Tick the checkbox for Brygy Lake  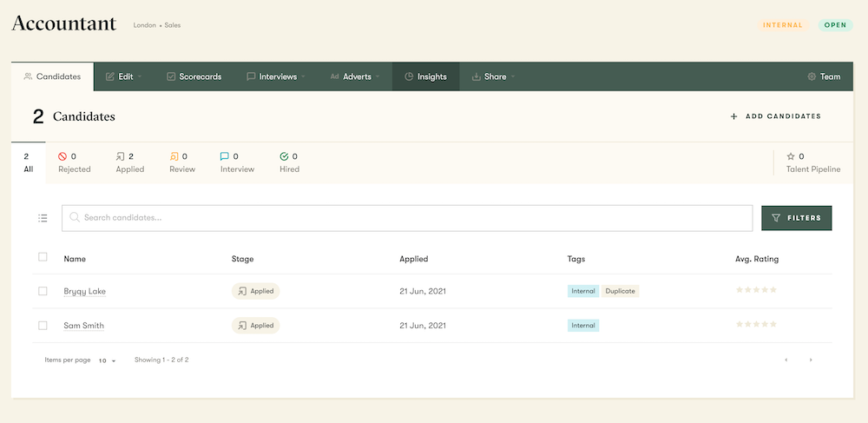coord(43,291)
